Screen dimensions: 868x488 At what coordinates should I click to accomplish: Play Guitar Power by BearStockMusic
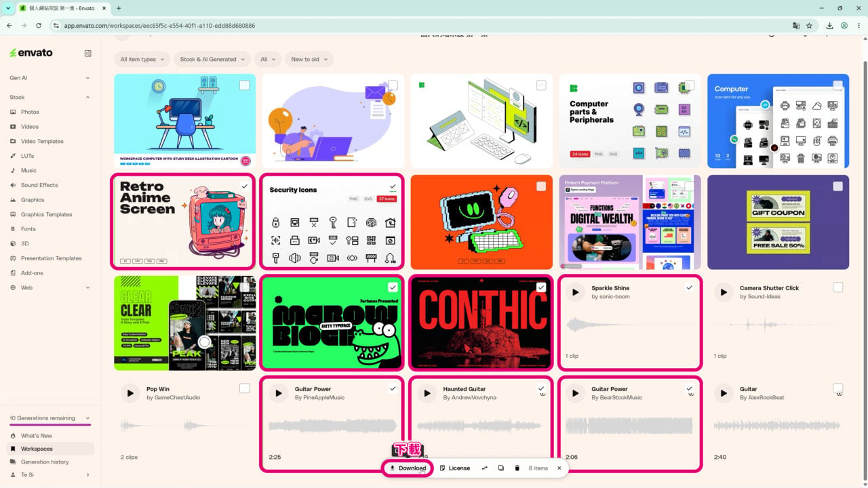pos(575,393)
